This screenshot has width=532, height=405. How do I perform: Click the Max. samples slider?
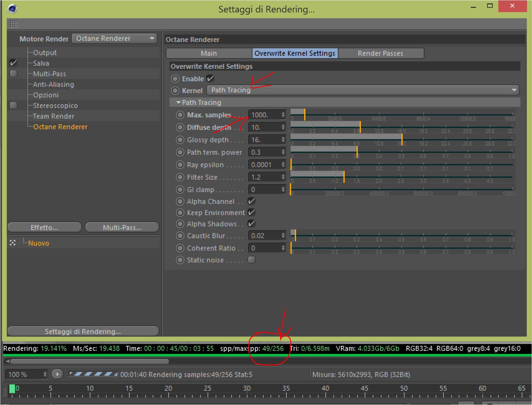[402, 115]
